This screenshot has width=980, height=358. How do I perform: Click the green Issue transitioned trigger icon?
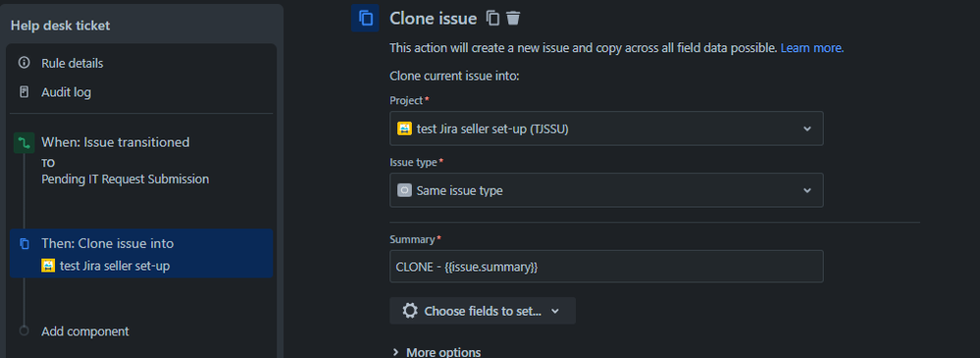coord(25,143)
